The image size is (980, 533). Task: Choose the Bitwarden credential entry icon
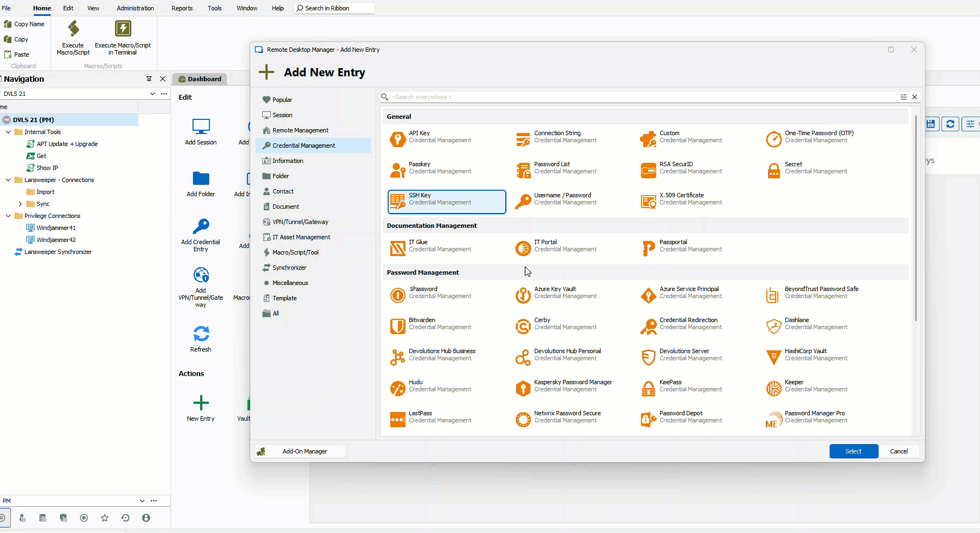pyautogui.click(x=397, y=326)
